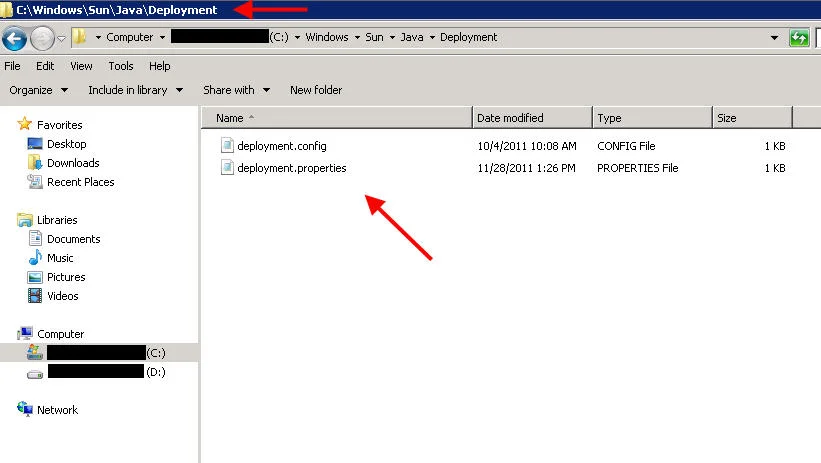The image size is (821, 463).
Task: Click the Recent Places icon
Action: [x=35, y=181]
